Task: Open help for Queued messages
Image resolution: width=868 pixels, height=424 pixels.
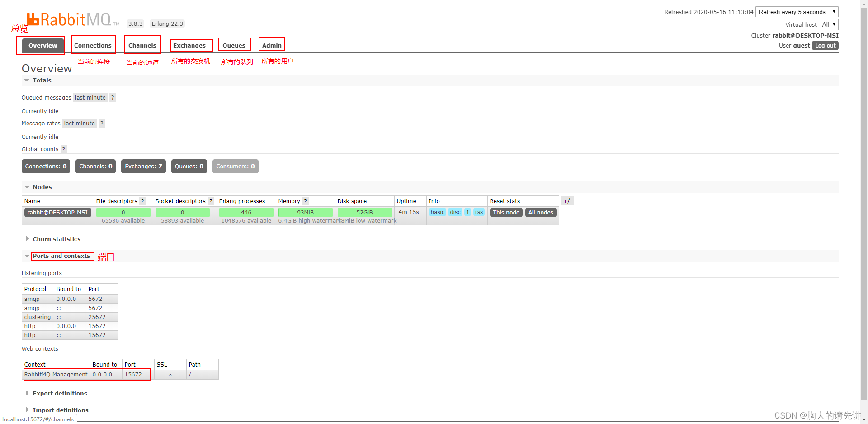Action: [x=113, y=97]
